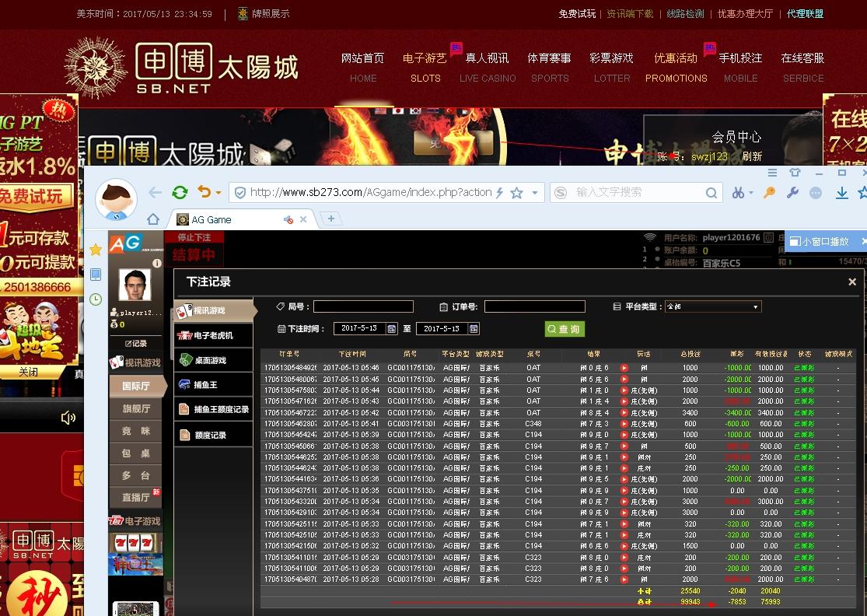The image size is (867, 616).
Task: Click the 记录 link in AG sidebar
Action: [x=136, y=344]
